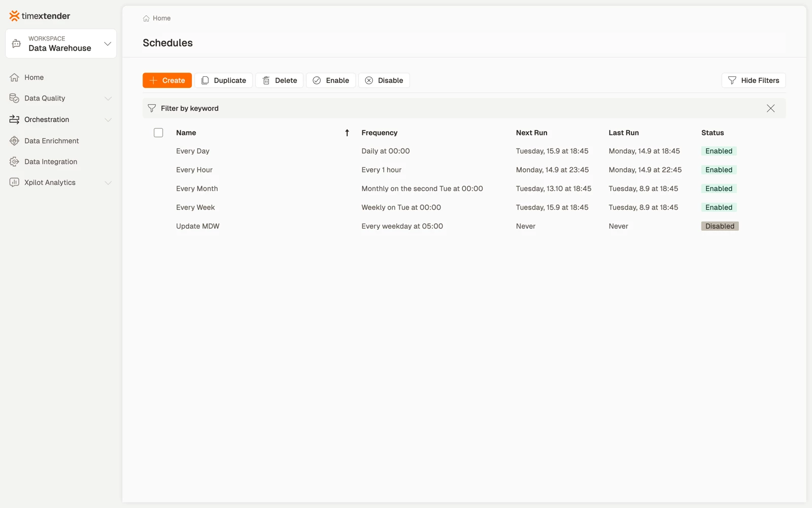Sort by Name using the arrow indicator
812x508 pixels.
[347, 133]
